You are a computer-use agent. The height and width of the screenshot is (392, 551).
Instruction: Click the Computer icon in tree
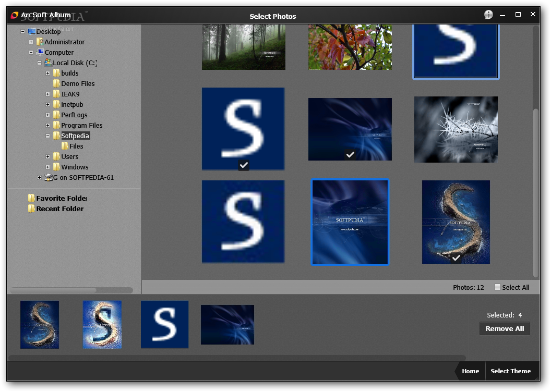click(x=40, y=52)
